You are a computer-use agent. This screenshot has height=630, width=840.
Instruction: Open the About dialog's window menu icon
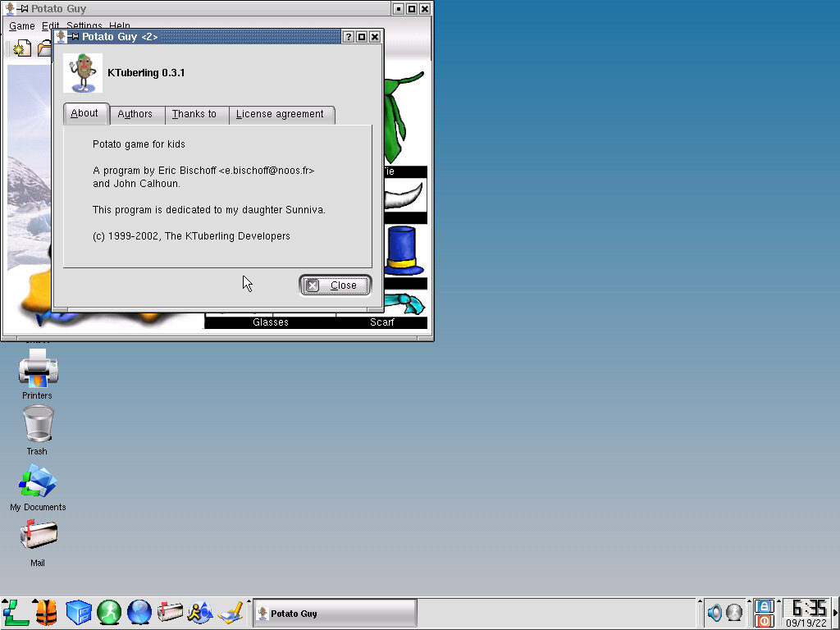[61, 37]
